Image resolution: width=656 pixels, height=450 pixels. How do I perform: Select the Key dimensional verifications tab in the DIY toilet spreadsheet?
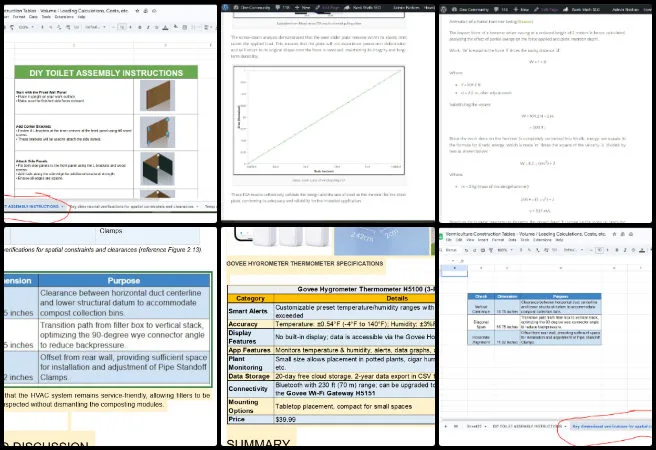[x=134, y=206]
